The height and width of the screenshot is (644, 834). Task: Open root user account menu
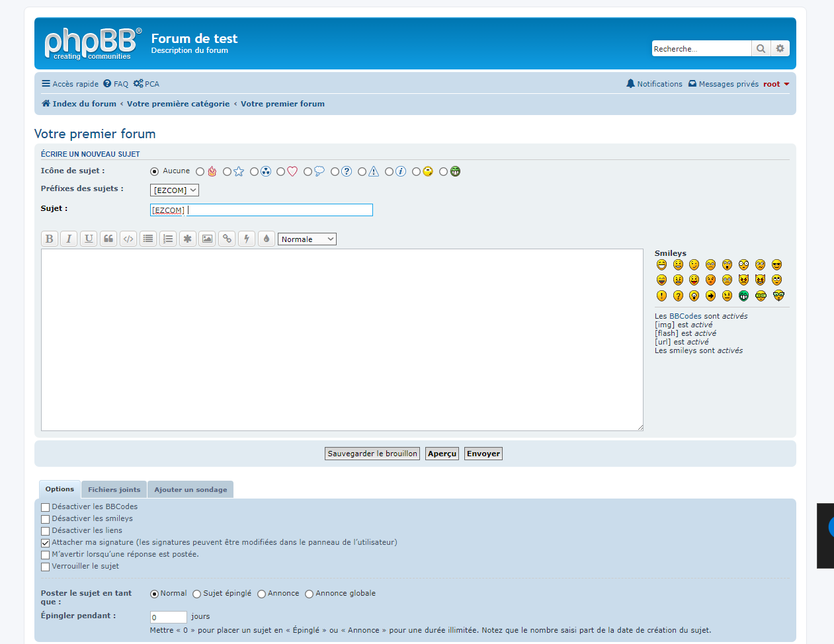[776, 84]
